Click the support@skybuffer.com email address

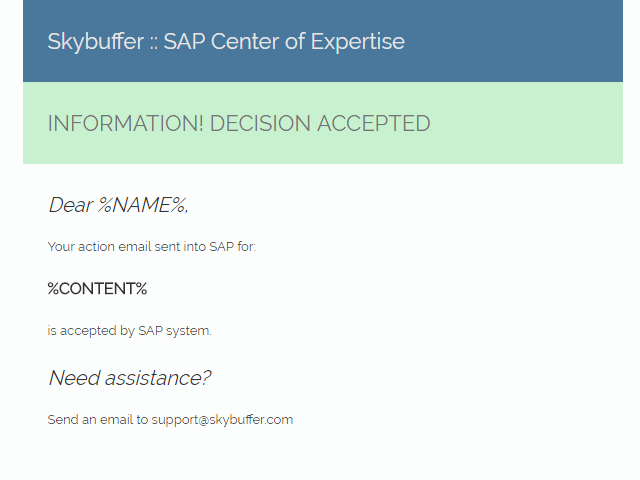222,420
